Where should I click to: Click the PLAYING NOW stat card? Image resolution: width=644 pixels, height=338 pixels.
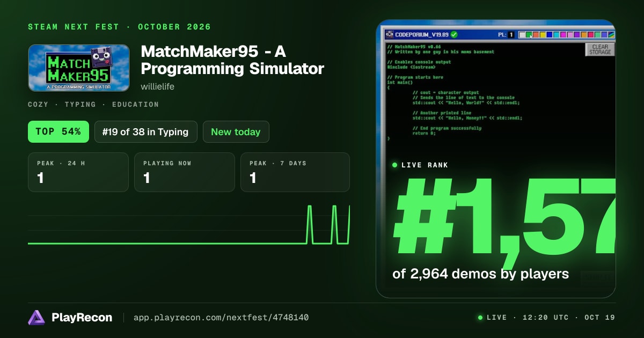coord(185,172)
